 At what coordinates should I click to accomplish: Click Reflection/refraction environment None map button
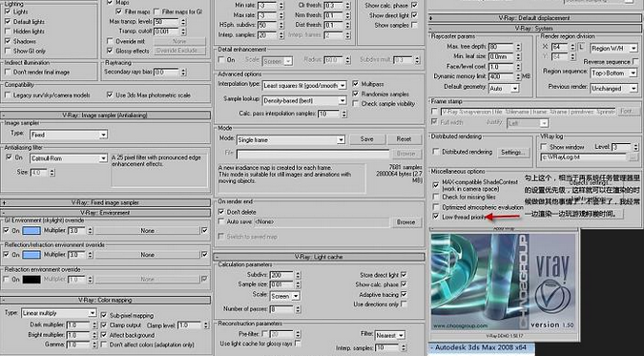(x=148, y=255)
